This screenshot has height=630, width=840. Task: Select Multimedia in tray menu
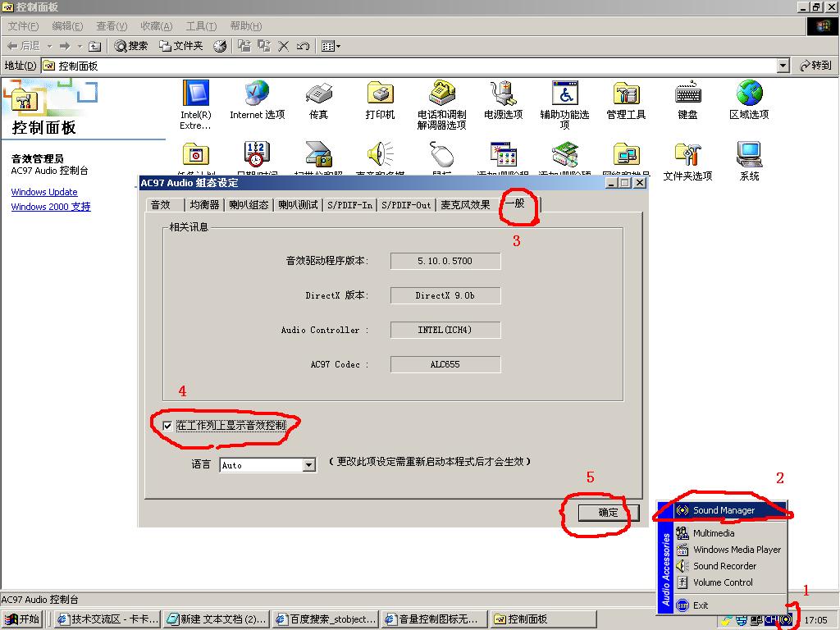pyautogui.click(x=730, y=533)
